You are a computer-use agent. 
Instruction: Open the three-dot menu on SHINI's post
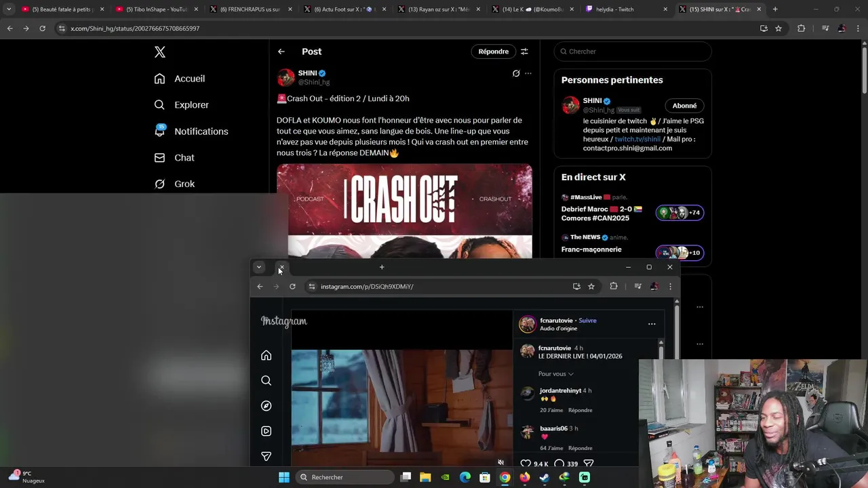[528, 73]
